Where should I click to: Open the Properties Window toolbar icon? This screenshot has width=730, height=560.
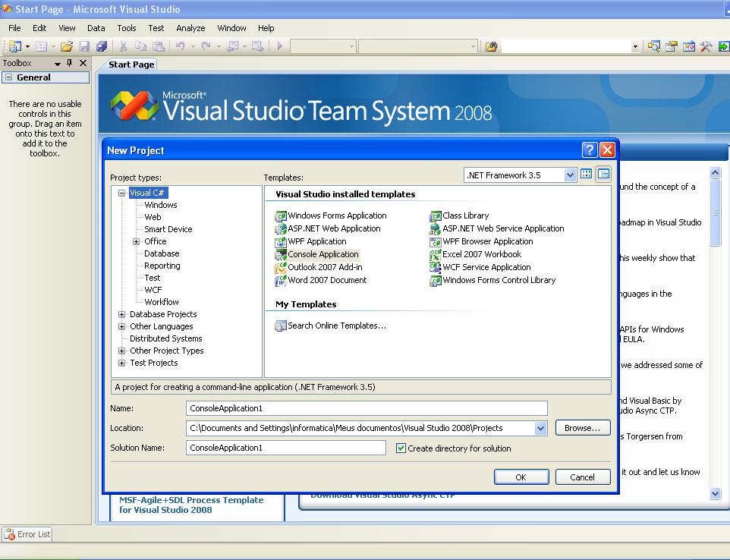671,46
